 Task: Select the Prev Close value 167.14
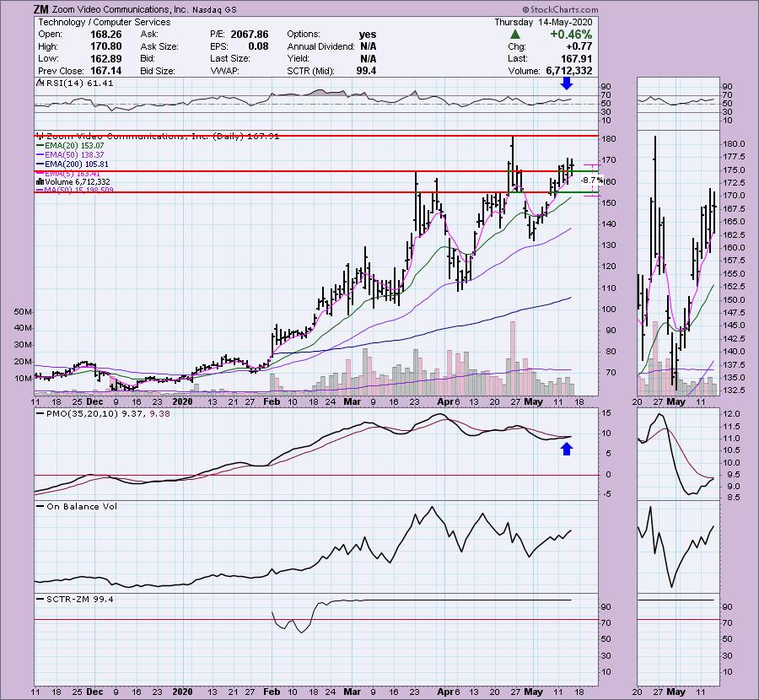[x=106, y=71]
